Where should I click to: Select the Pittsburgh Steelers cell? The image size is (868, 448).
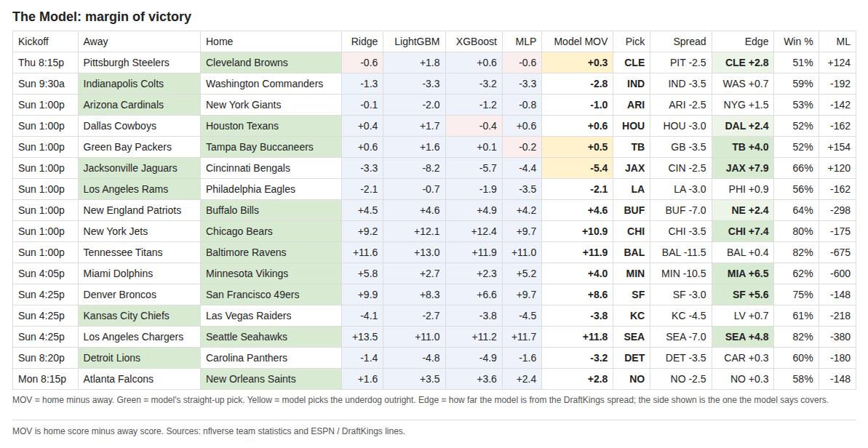[139, 63]
